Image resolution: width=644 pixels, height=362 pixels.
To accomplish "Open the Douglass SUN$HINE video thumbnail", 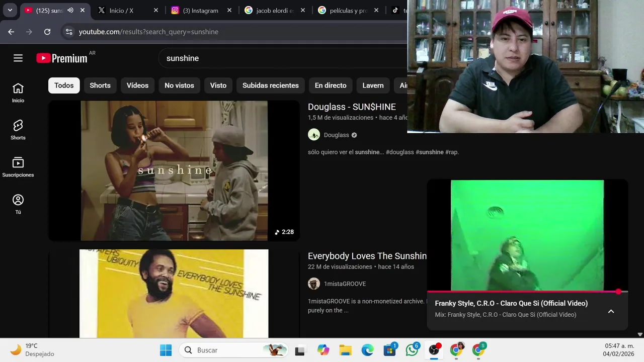I will [174, 170].
